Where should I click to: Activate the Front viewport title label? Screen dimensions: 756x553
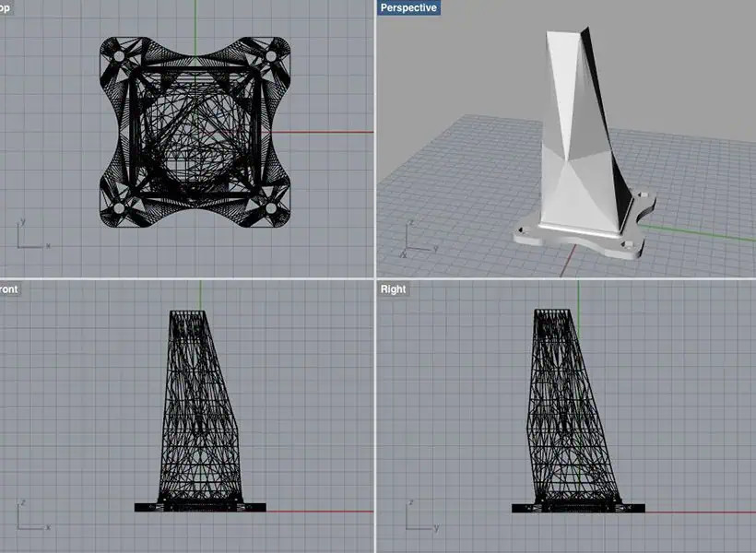(x=9, y=288)
